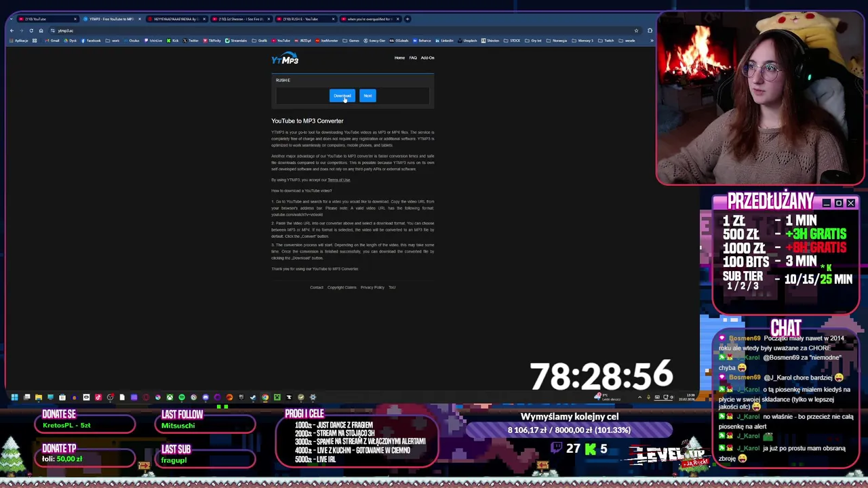
Task: Click the browser forward arrow
Action: coord(21,30)
